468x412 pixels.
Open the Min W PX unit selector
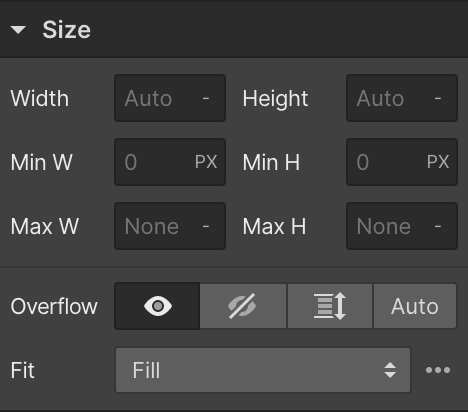pos(206,162)
